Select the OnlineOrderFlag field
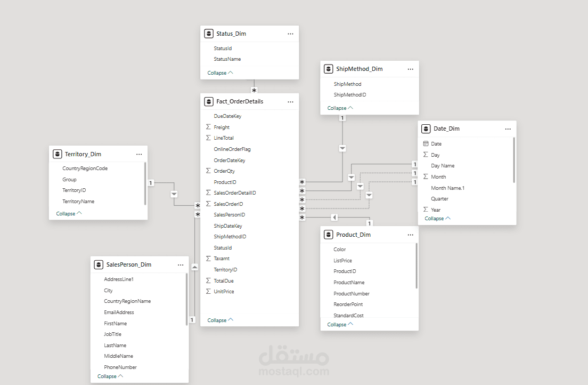This screenshot has height=385, width=588. coord(232,149)
